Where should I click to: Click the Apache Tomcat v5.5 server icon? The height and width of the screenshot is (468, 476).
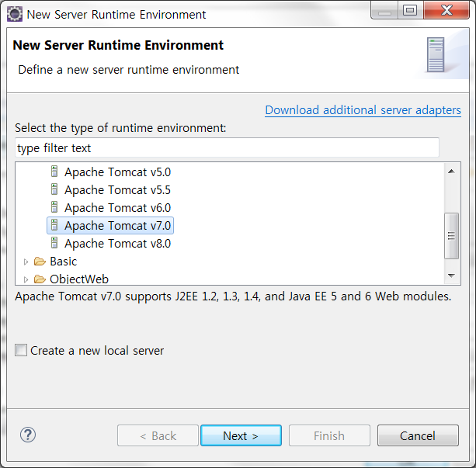click(x=54, y=189)
